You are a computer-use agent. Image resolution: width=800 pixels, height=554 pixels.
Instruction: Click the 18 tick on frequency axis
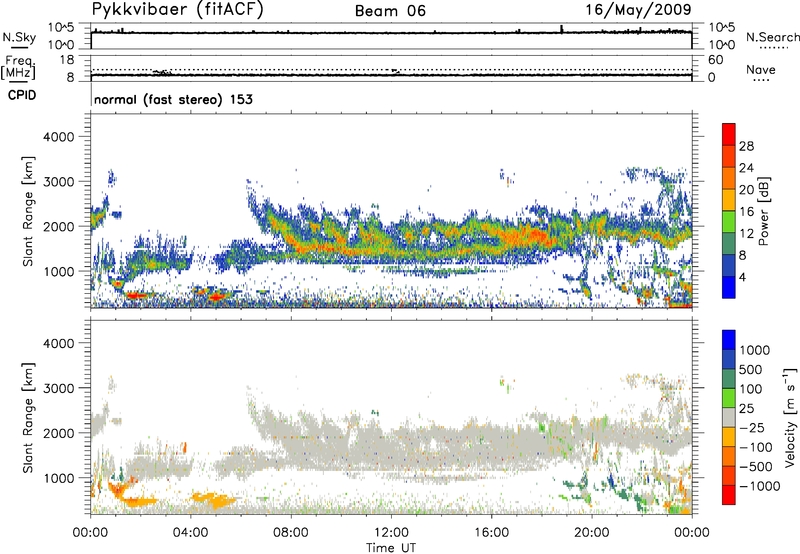[x=67, y=60]
